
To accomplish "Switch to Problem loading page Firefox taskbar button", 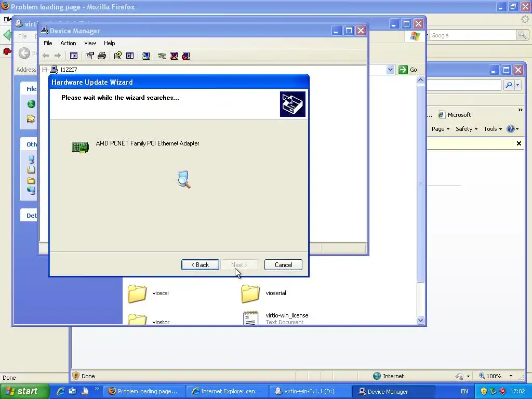I will coord(144,392).
